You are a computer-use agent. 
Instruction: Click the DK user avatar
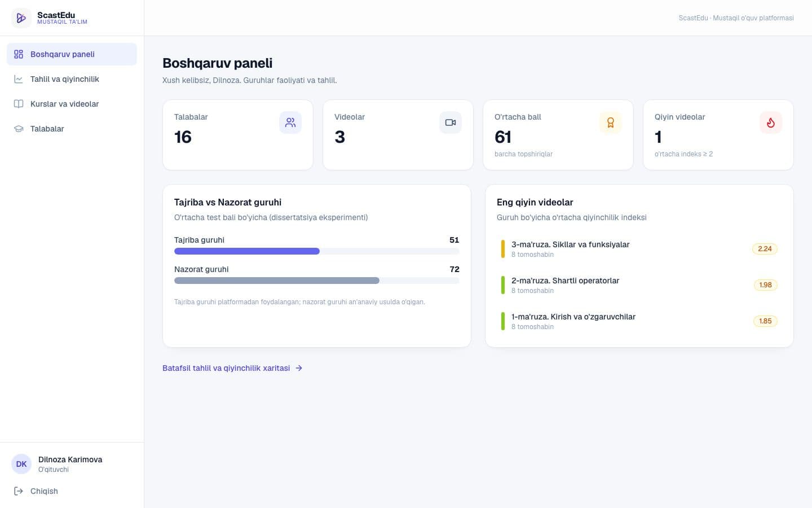point(21,464)
